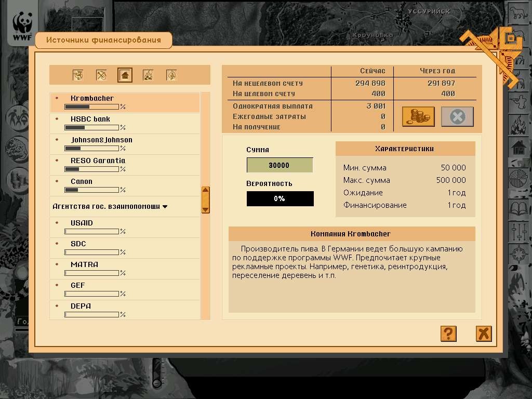Select the MATRA agency row
This screenshot has height=399, width=532.
125,269
